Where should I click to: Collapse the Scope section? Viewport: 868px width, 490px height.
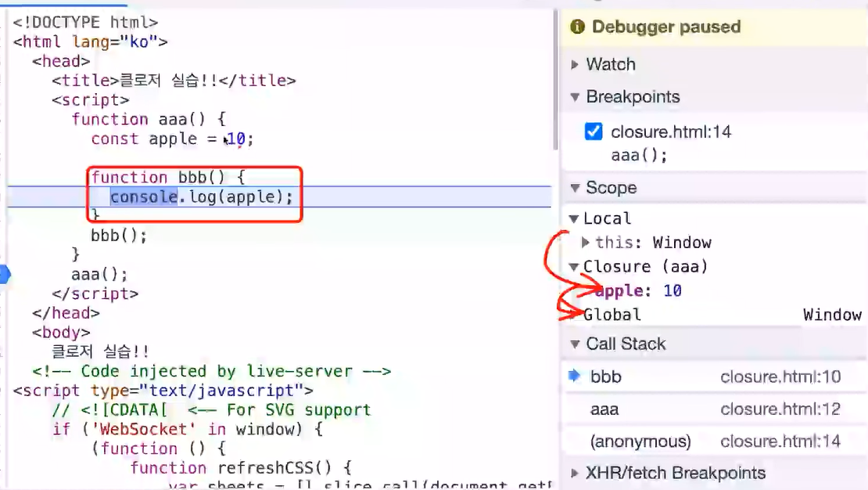tap(575, 188)
